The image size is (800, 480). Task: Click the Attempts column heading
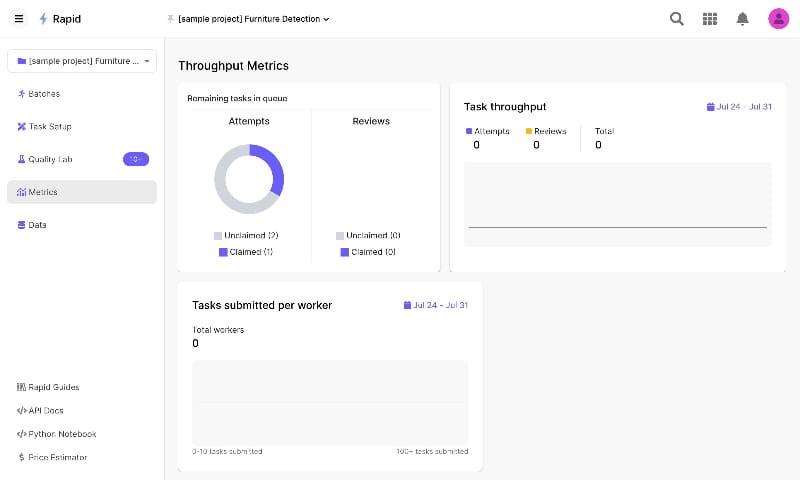tap(249, 121)
